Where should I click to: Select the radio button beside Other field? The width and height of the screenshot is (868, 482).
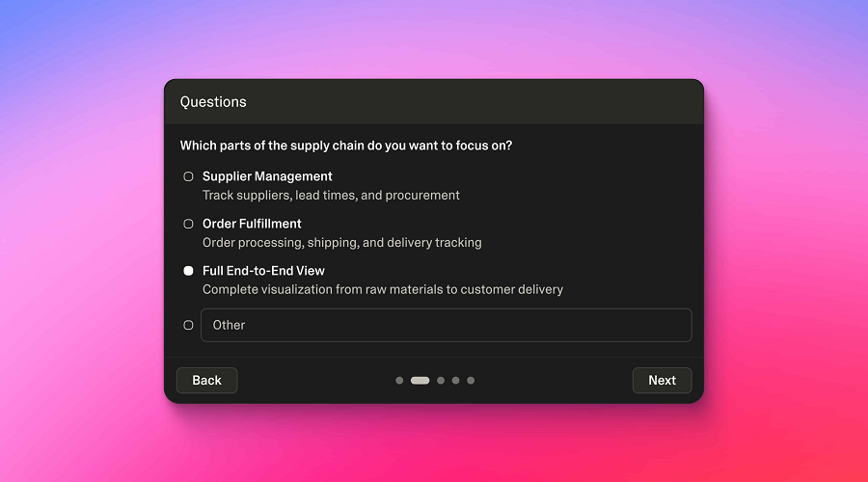pos(189,325)
